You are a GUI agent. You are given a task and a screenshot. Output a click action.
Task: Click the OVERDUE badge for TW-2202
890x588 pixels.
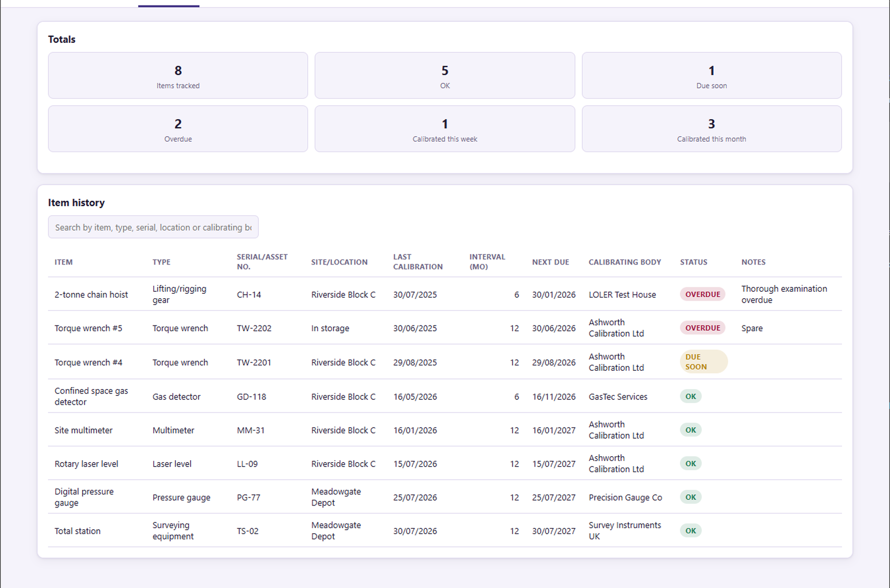click(702, 328)
